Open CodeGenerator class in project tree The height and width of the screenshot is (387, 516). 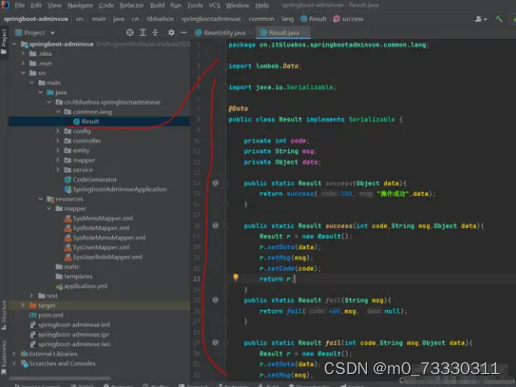(x=90, y=180)
